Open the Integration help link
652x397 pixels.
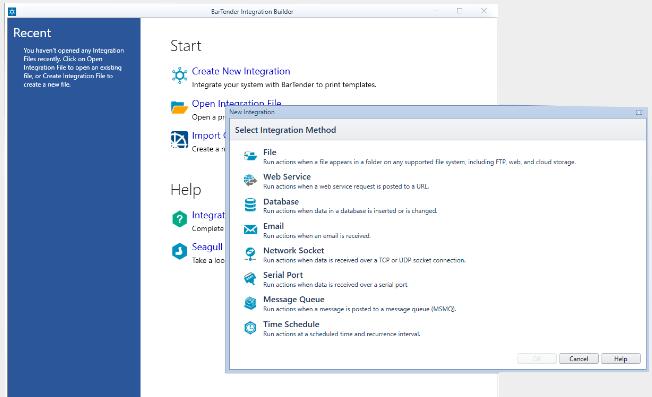[x=208, y=215]
